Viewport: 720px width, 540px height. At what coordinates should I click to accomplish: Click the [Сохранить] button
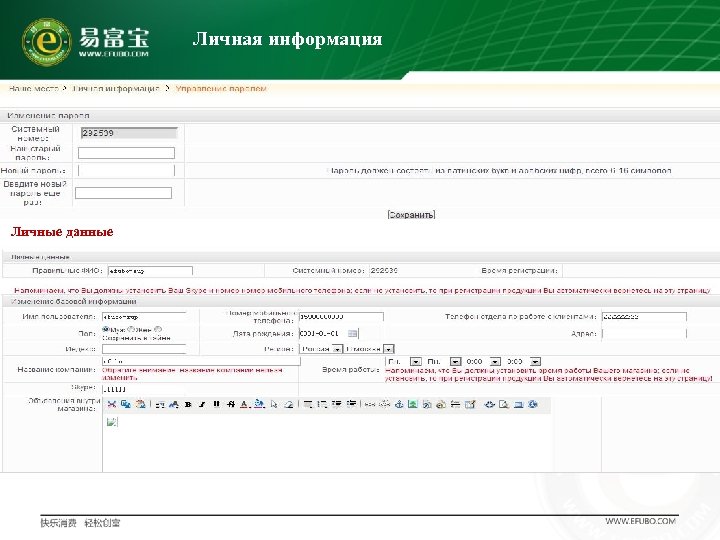tap(411, 215)
